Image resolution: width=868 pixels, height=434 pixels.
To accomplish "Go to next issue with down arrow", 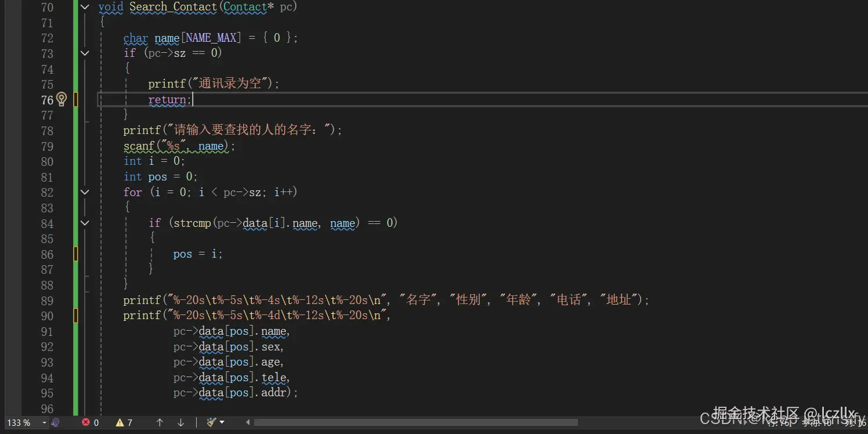I will point(180,422).
